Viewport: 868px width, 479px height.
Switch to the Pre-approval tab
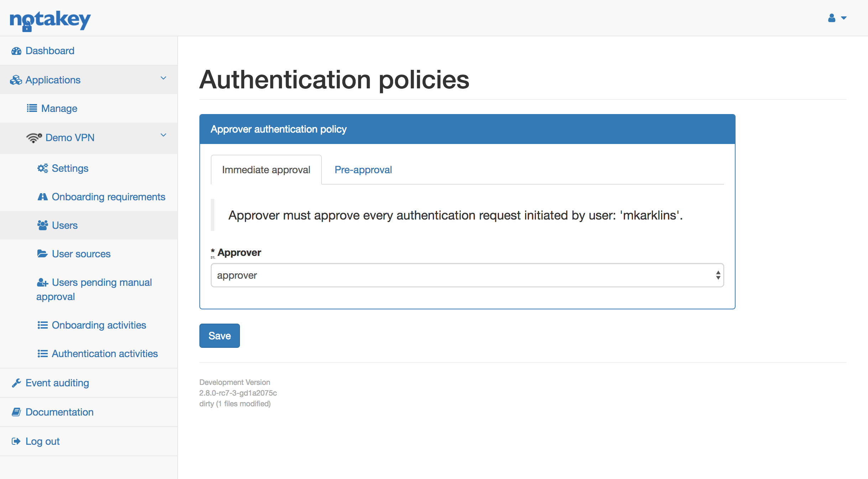click(x=363, y=170)
